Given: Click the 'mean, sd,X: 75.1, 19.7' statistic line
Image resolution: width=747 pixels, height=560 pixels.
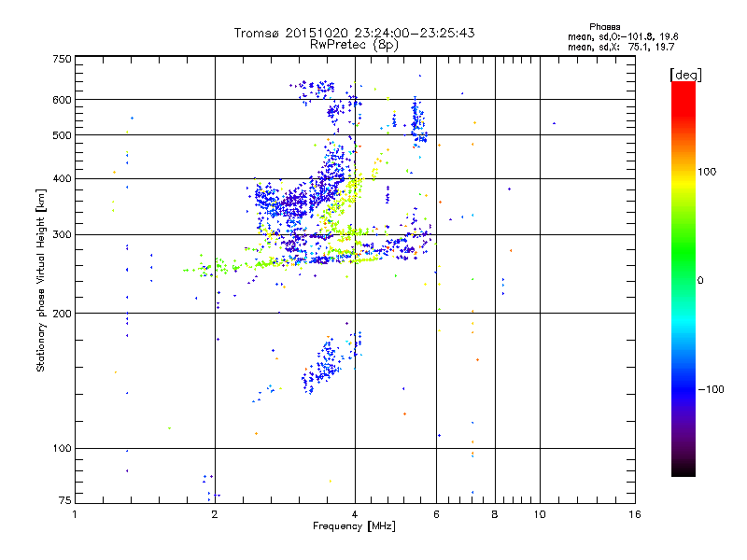Looking at the screenshot, I should click(x=621, y=47).
